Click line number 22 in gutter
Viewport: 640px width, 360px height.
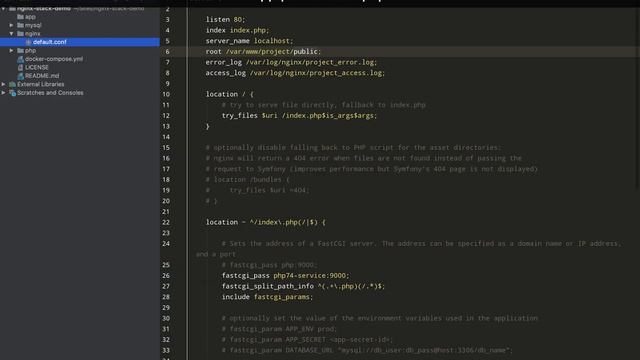coord(166,222)
